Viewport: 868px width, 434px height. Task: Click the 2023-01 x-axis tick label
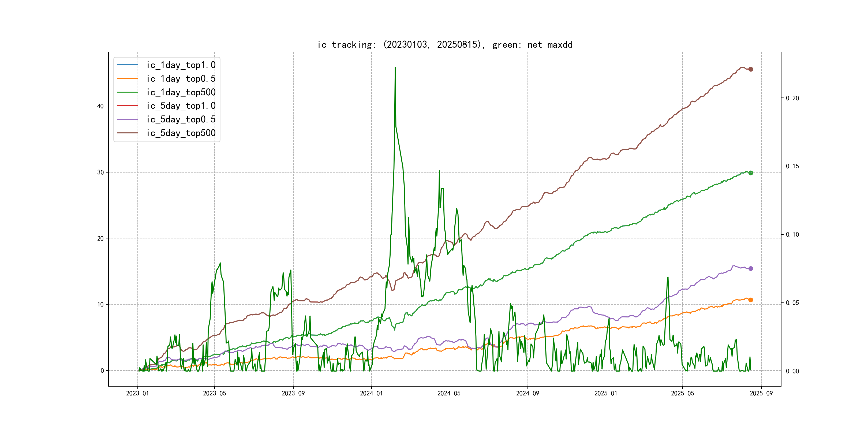[x=137, y=393]
